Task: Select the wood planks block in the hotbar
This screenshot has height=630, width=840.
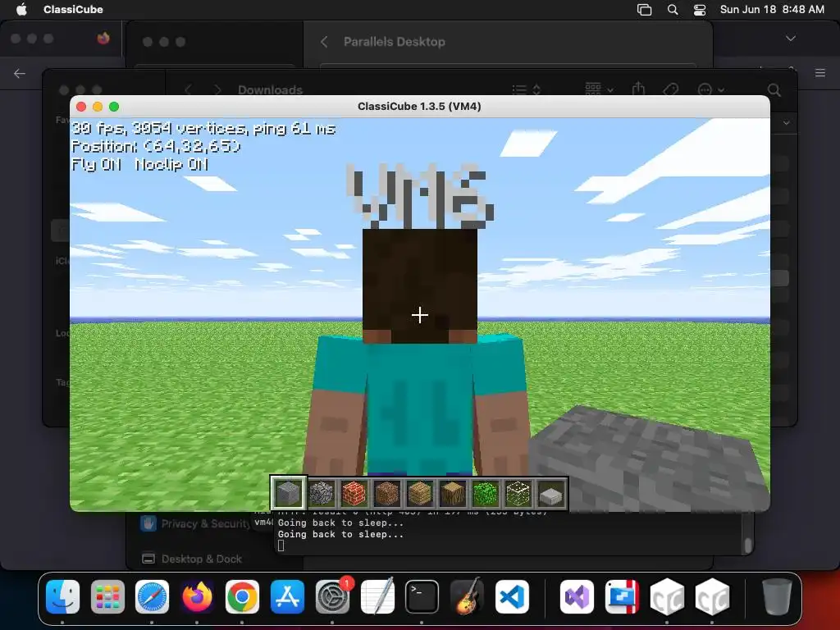Action: point(419,493)
